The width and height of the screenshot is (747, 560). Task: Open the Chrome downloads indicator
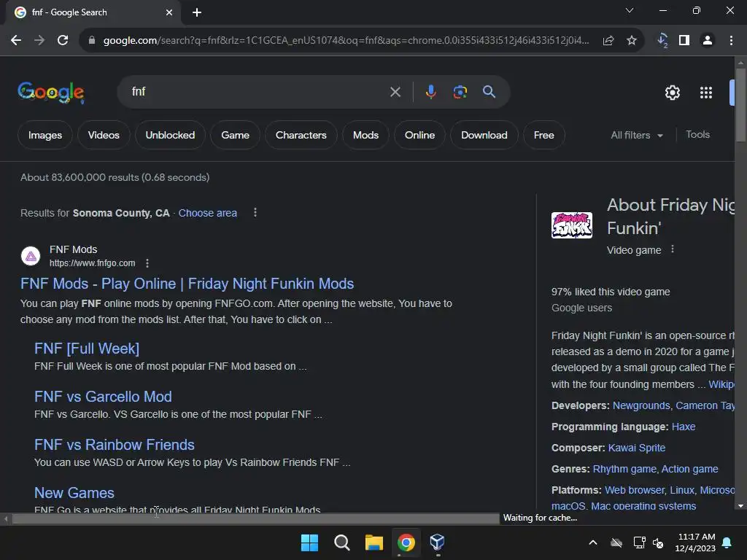click(x=662, y=41)
